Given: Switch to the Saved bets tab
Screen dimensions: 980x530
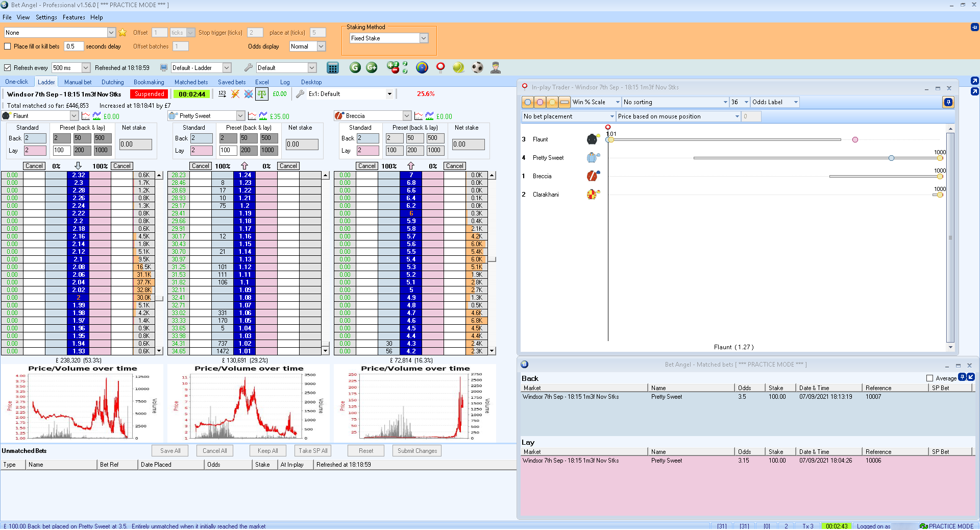Looking at the screenshot, I should pos(232,82).
